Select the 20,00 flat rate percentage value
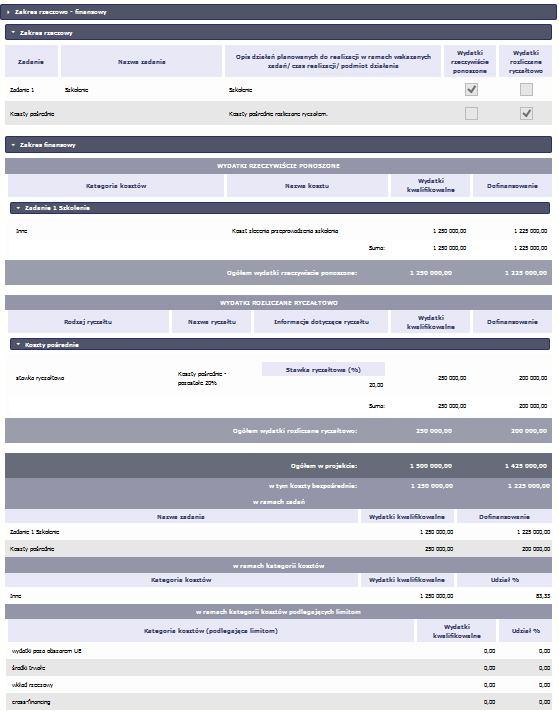The image size is (559, 711). (376, 385)
